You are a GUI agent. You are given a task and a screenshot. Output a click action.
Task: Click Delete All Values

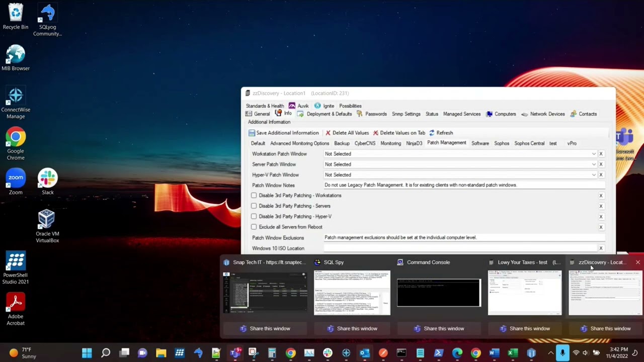347,133
